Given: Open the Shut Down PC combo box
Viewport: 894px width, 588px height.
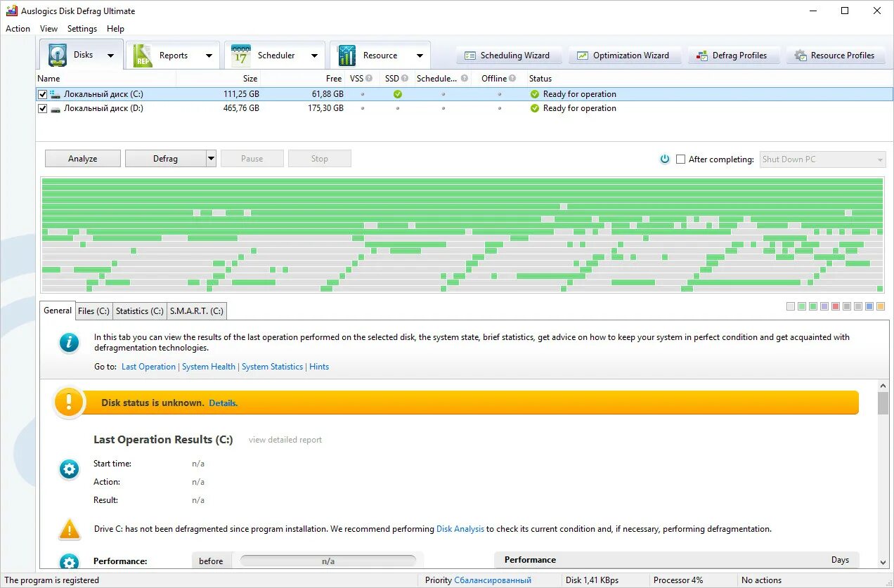Looking at the screenshot, I should [822, 159].
